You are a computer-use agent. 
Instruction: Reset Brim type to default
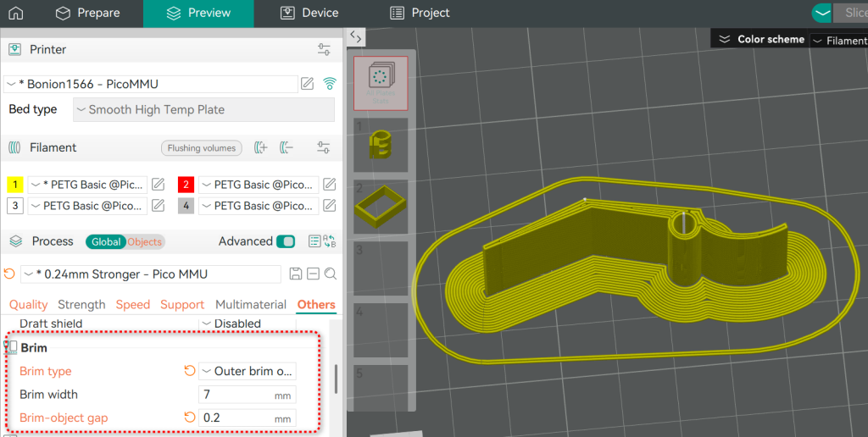point(190,371)
